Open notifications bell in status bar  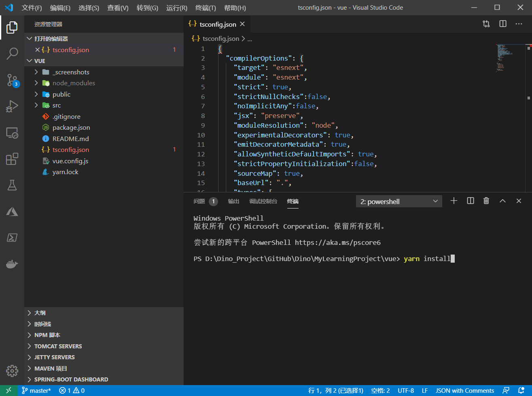tap(521, 390)
